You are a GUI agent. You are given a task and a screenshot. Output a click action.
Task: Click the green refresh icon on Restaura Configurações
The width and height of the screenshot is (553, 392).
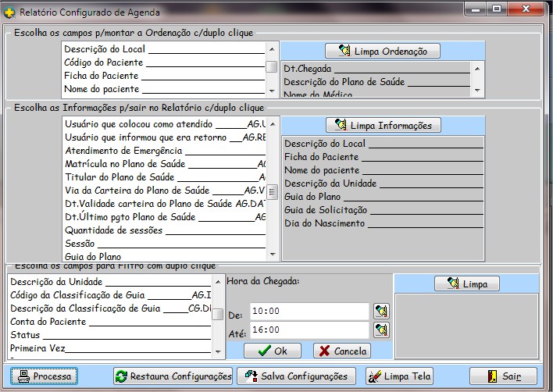tap(121, 376)
